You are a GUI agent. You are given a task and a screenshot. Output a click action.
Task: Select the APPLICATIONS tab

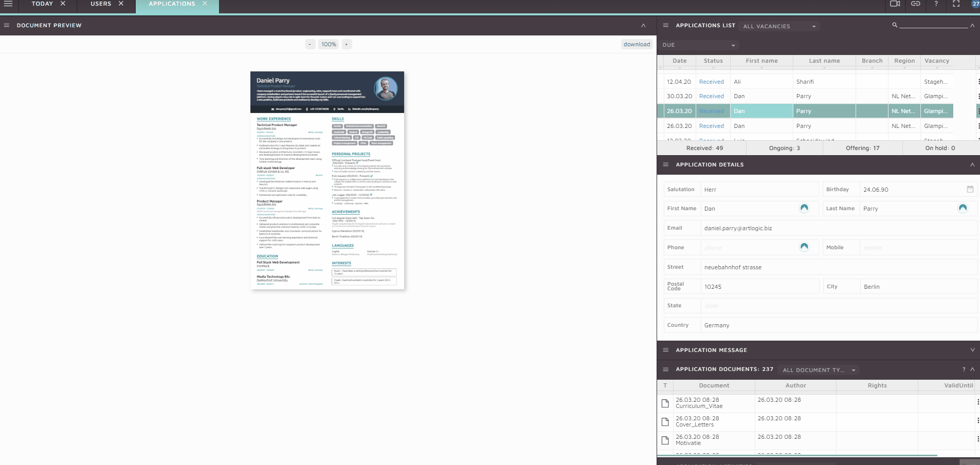point(172,4)
